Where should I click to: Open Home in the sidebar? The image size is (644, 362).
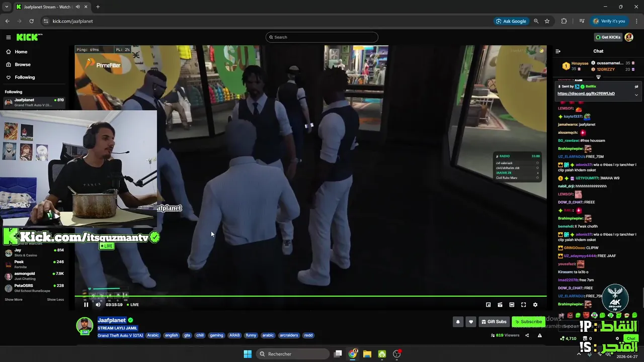(x=21, y=52)
